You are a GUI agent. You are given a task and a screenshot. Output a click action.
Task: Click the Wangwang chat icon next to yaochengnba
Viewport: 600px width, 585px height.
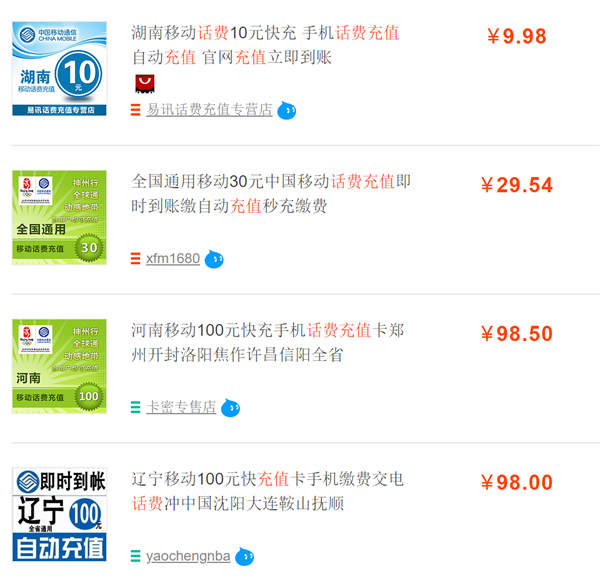244,556
